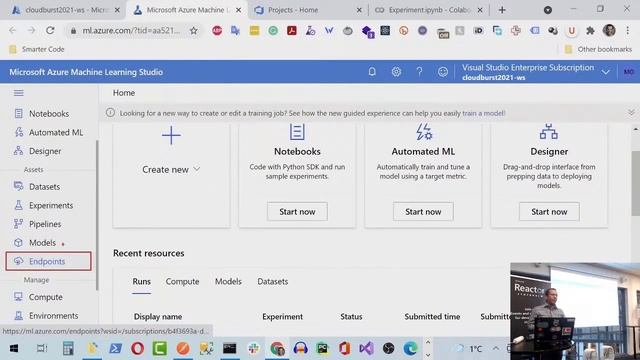Click the Models cube icon in sidebar
This screenshot has height=360, width=640.
tap(18, 242)
